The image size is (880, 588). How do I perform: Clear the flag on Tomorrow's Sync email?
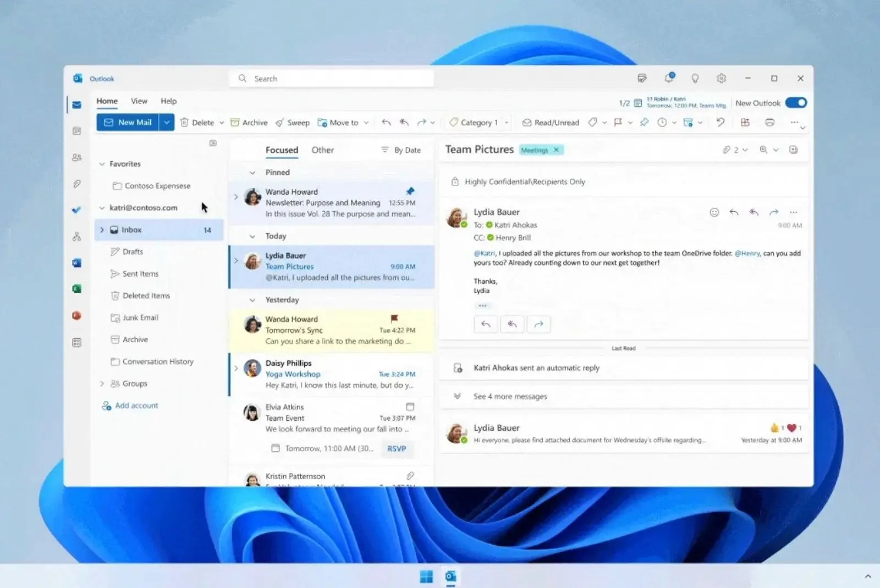tap(394, 318)
